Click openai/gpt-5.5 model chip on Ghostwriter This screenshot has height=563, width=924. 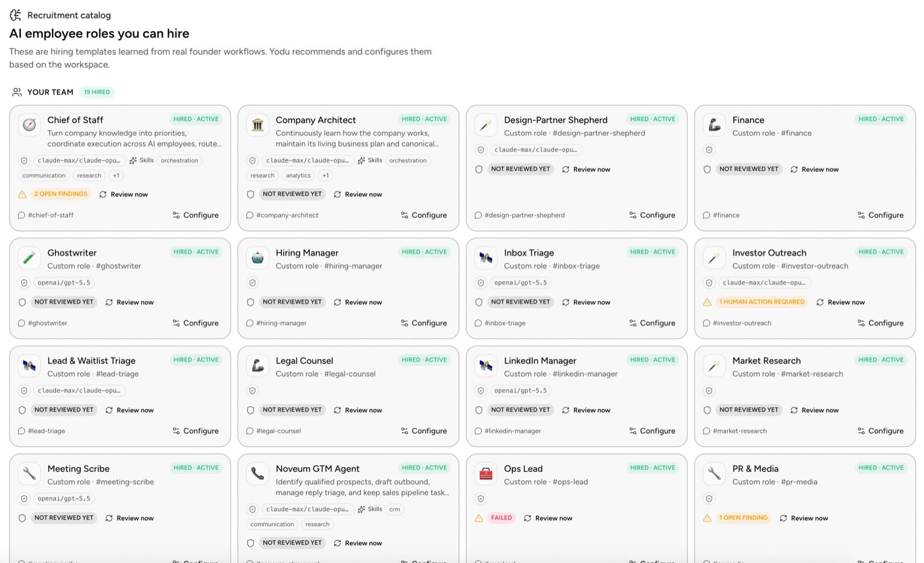(64, 283)
